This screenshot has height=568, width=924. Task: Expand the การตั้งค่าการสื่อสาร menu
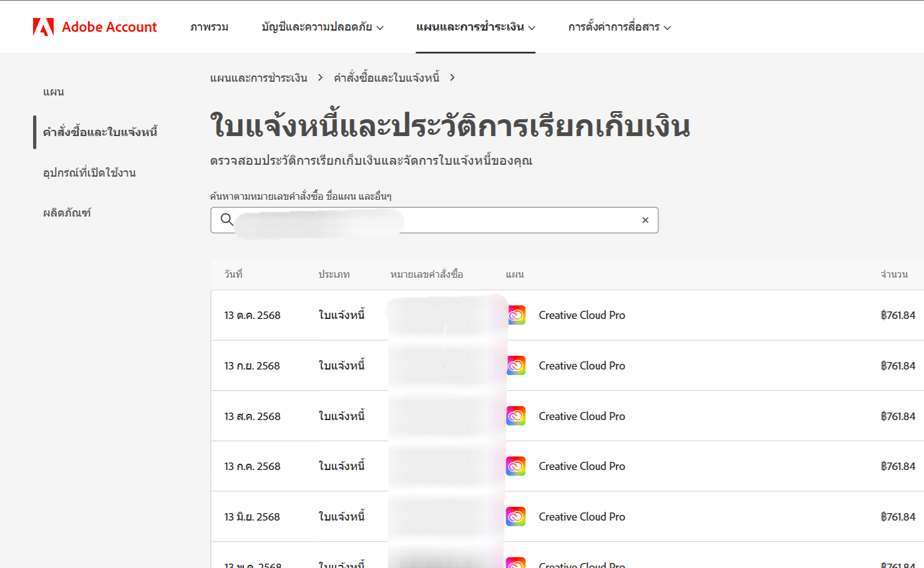620,27
